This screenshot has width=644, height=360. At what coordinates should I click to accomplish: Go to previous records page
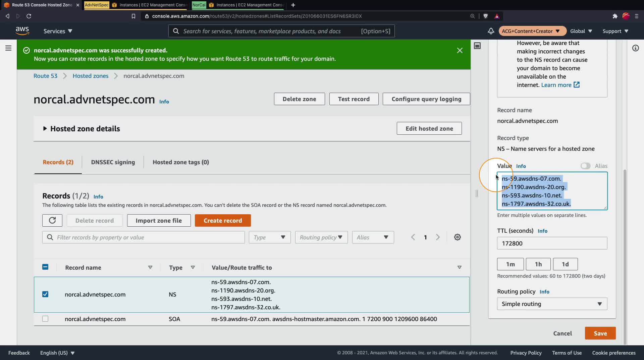click(413, 237)
